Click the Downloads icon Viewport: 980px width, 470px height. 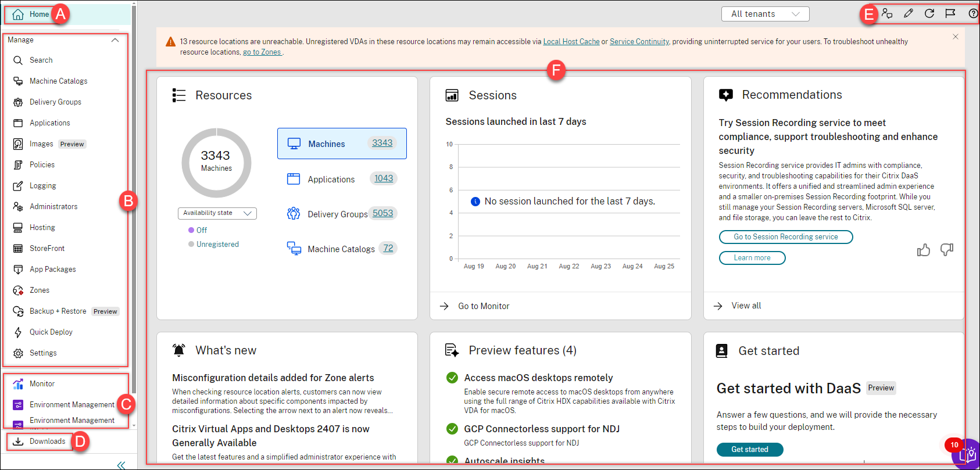point(18,442)
